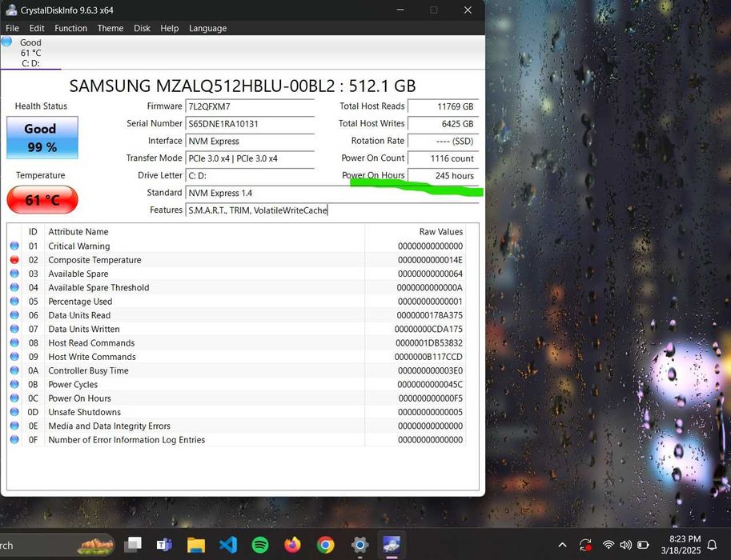Open the Theme menu
The height and width of the screenshot is (560, 731).
point(110,29)
